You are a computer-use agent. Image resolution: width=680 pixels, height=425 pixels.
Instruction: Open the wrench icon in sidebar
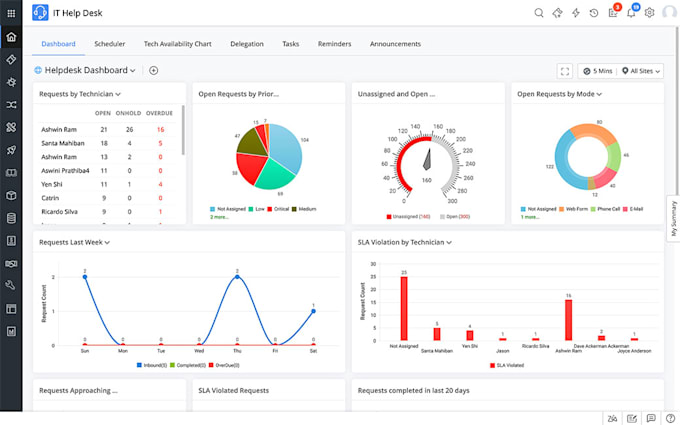(11, 285)
